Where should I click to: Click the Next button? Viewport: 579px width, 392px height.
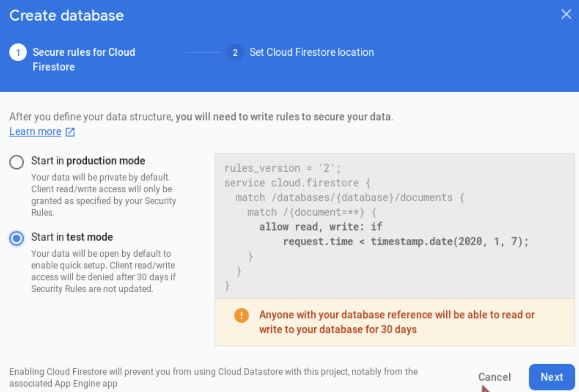pos(552,377)
